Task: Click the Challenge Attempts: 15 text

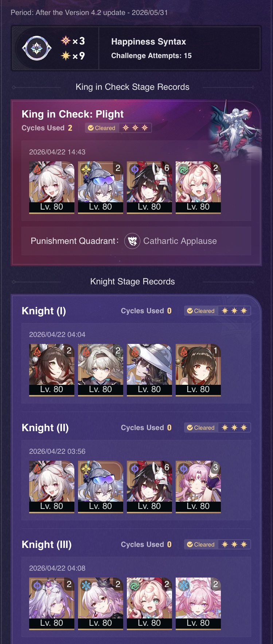Action: tap(151, 55)
